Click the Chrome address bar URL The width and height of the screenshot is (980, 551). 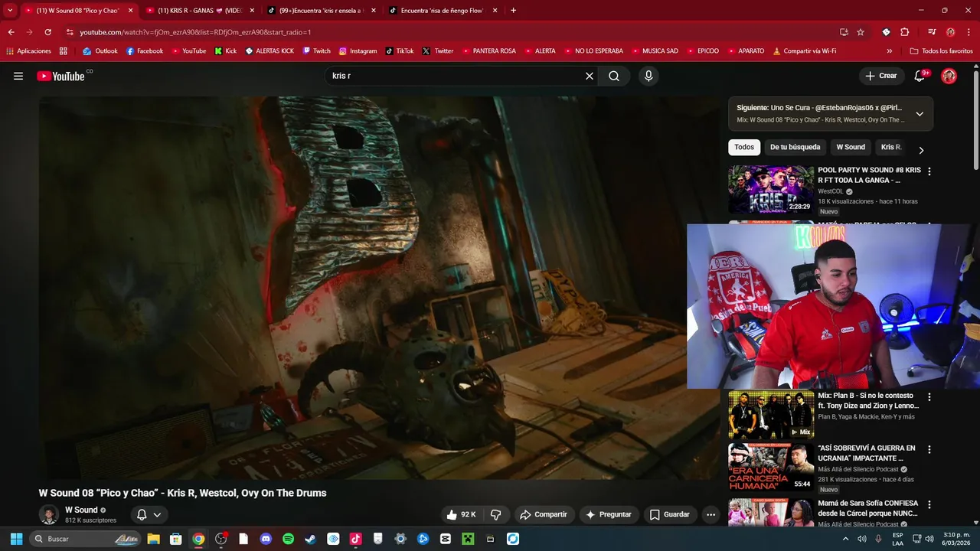(x=195, y=32)
